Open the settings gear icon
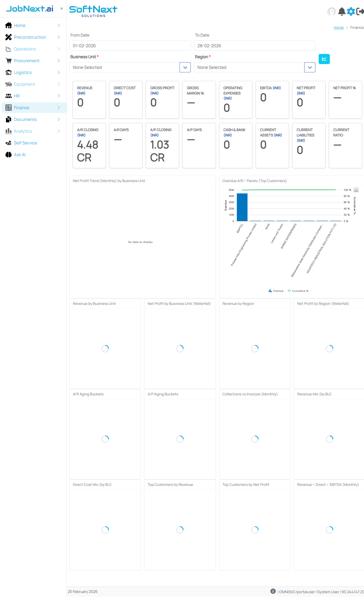The image size is (364, 602). [x=351, y=11]
